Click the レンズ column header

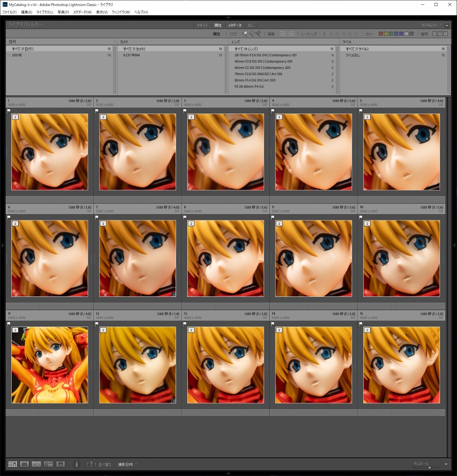tap(284, 42)
